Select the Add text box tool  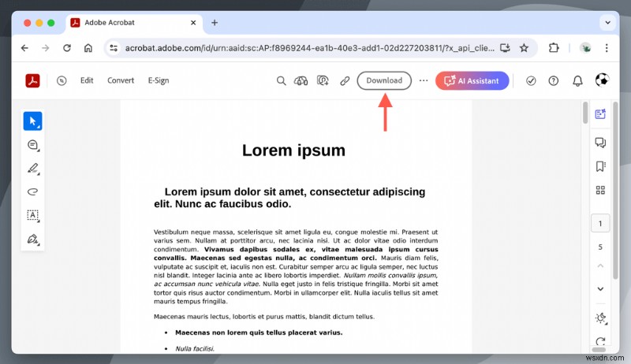point(33,215)
